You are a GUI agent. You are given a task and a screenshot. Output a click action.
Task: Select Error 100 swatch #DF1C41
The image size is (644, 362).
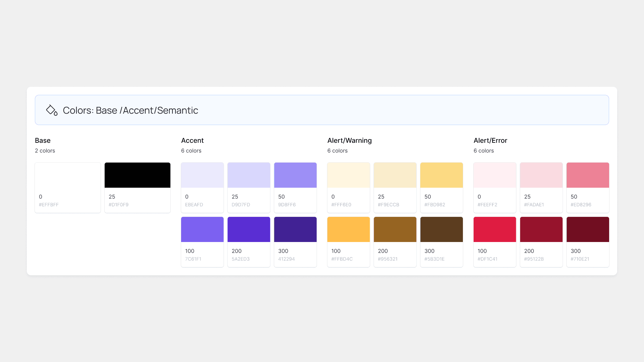(x=495, y=230)
